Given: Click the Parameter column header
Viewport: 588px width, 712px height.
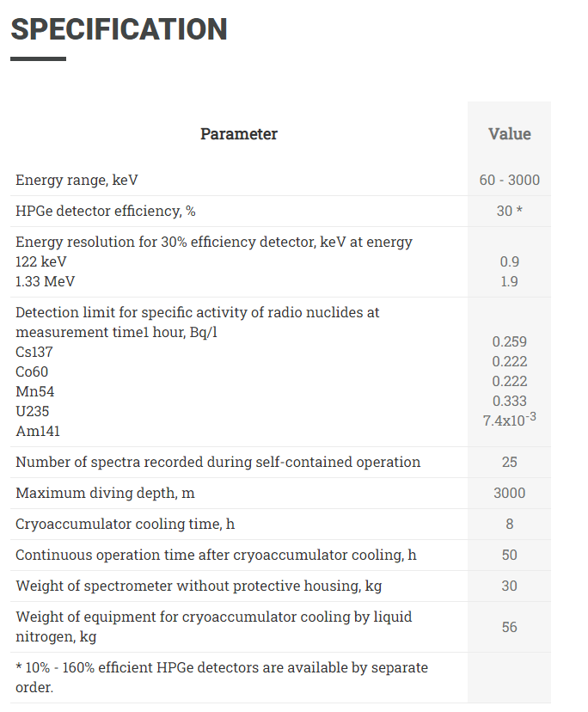Looking at the screenshot, I should (239, 134).
